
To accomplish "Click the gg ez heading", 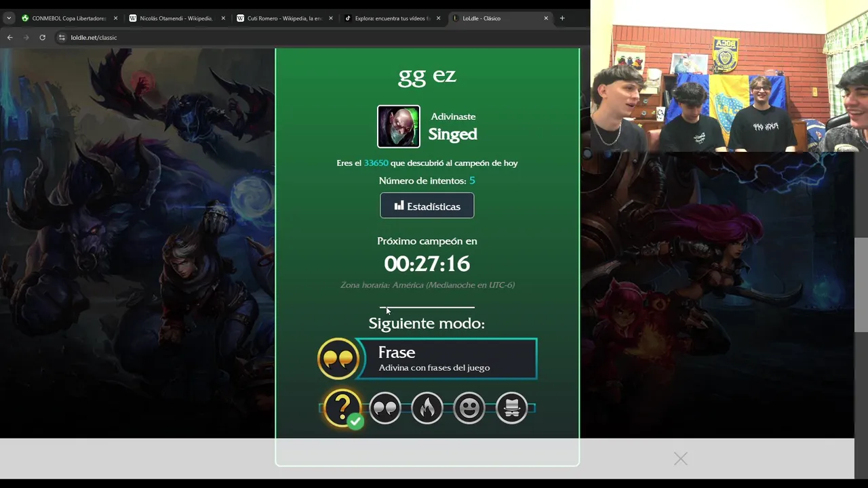I will [427, 75].
